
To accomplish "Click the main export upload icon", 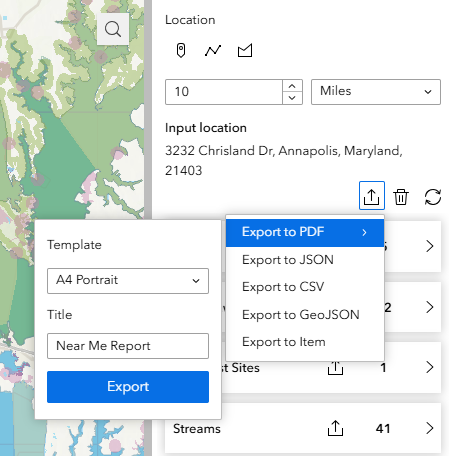I will 372,196.
